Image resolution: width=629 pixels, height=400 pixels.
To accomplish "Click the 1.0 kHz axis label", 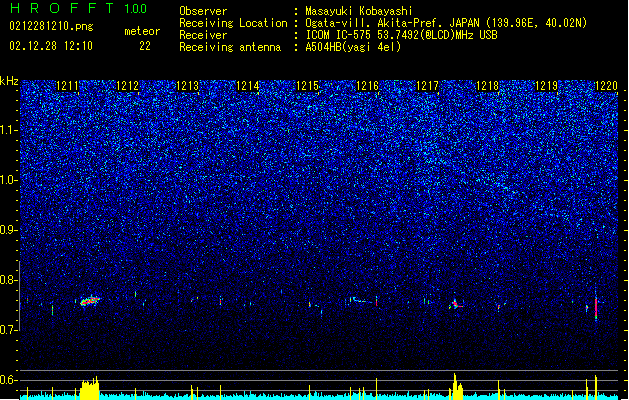I will coord(9,180).
